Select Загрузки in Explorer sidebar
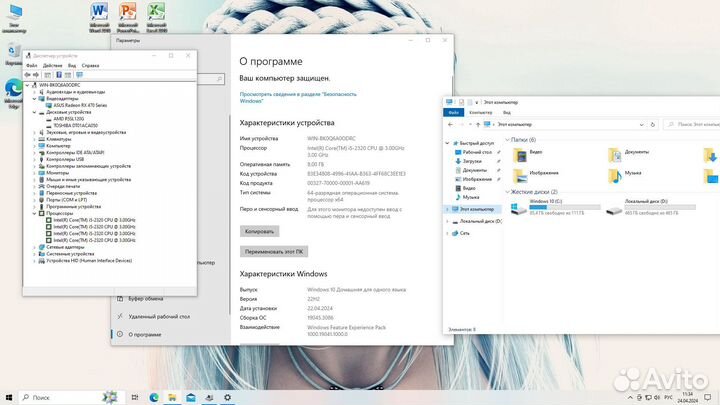The image size is (720, 405). pos(472,161)
